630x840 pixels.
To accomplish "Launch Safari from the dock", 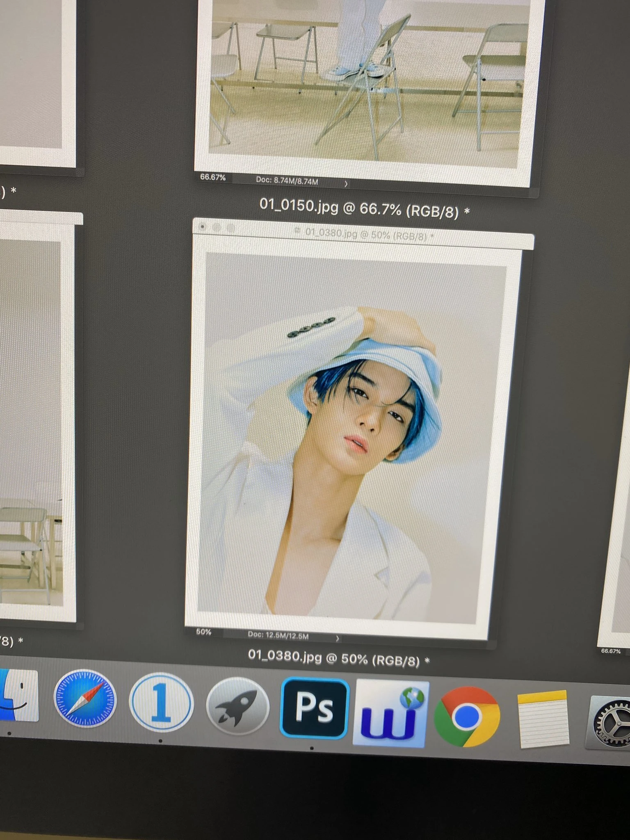I will (85, 699).
